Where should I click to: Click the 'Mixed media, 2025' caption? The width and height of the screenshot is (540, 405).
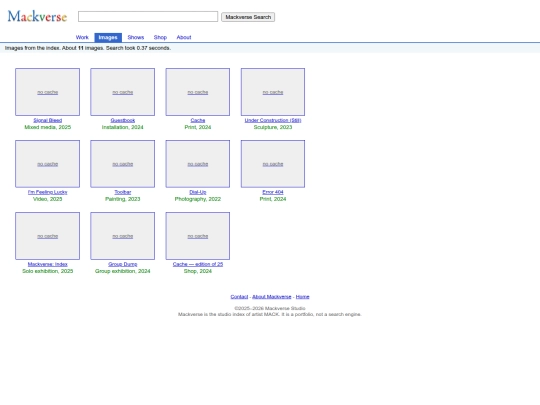click(x=48, y=127)
